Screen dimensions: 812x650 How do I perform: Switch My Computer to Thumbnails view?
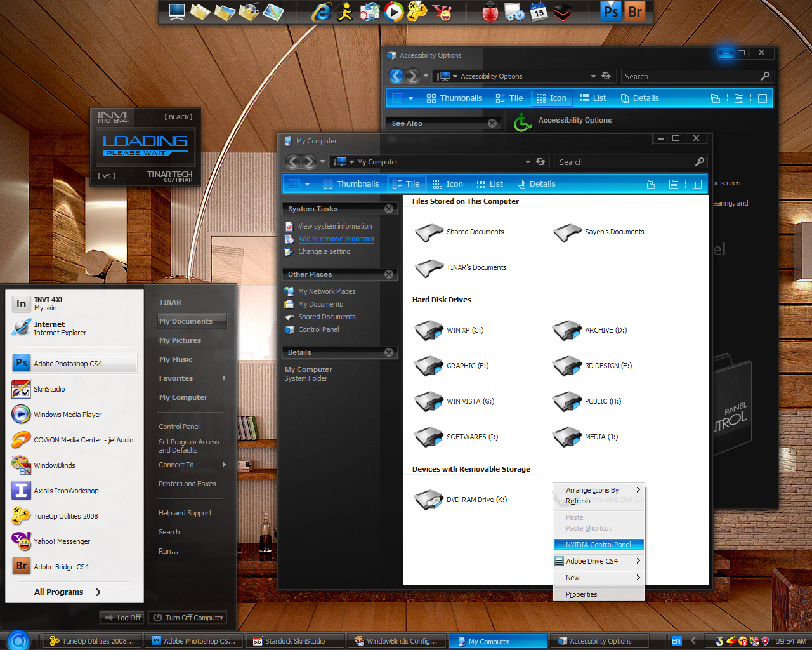pyautogui.click(x=351, y=184)
